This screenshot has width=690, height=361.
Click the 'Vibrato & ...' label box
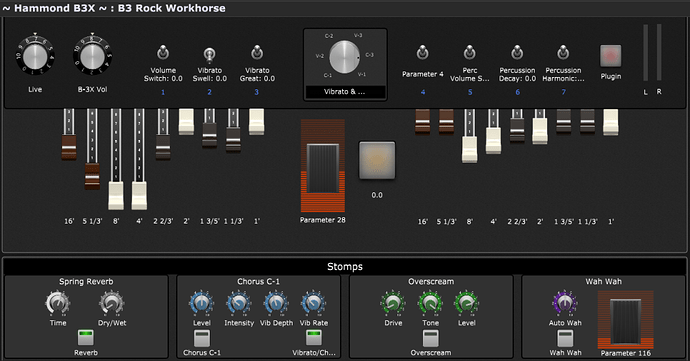(x=345, y=92)
